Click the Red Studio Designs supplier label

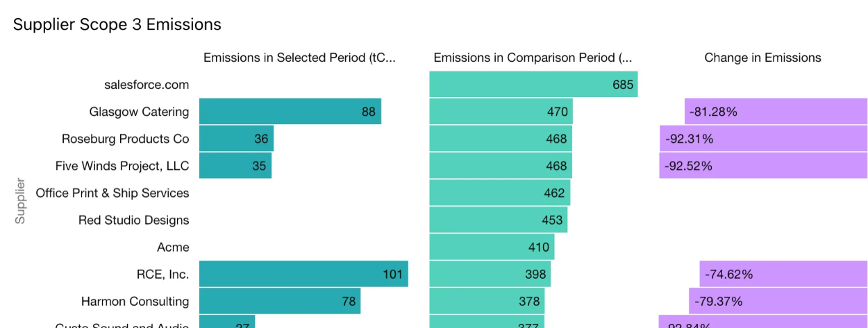(133, 220)
